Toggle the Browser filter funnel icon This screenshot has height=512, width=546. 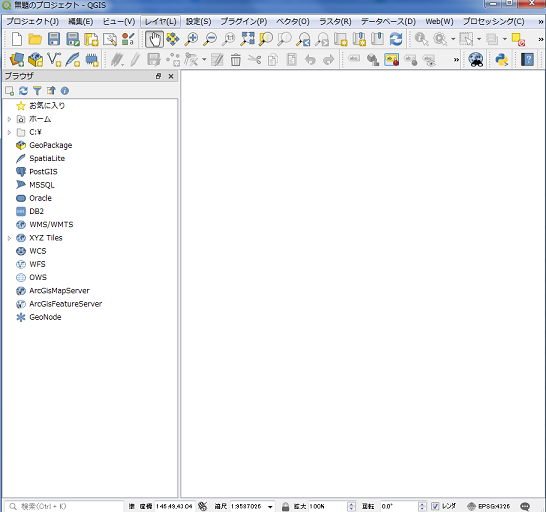point(37,91)
